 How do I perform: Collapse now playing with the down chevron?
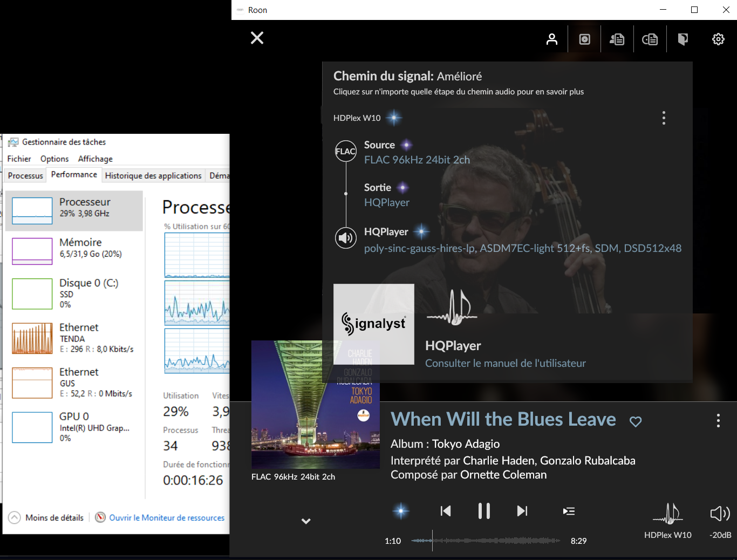point(306,521)
